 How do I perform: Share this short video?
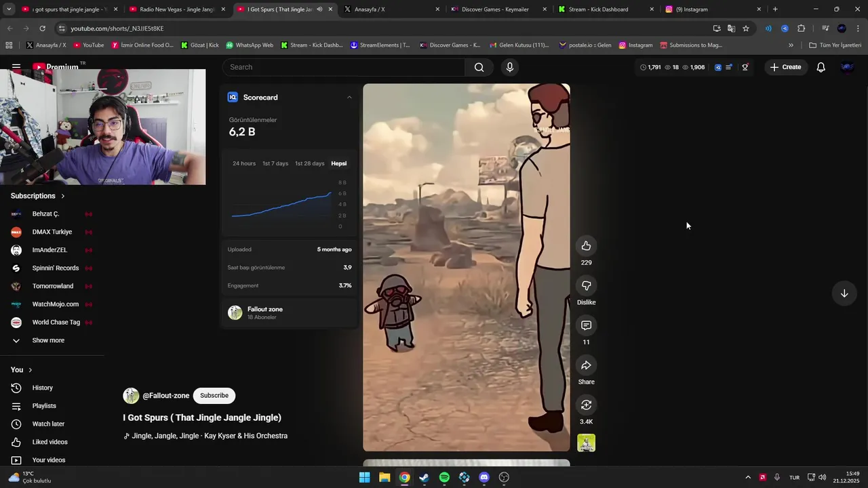point(586,365)
